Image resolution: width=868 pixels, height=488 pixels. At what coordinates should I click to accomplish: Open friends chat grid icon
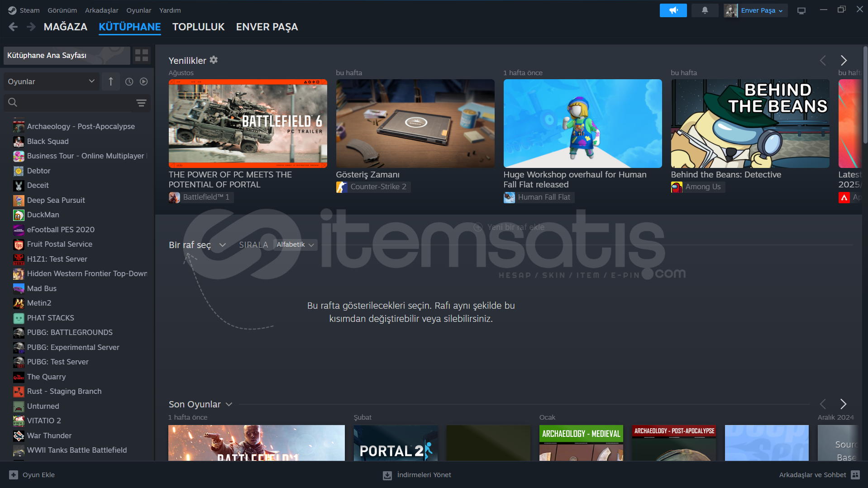pos(855,475)
